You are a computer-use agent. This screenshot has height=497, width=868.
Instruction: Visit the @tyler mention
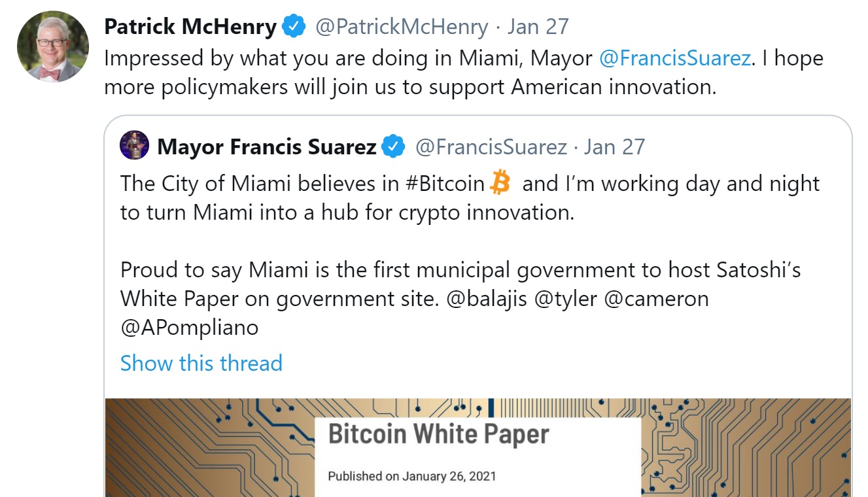click(565, 299)
